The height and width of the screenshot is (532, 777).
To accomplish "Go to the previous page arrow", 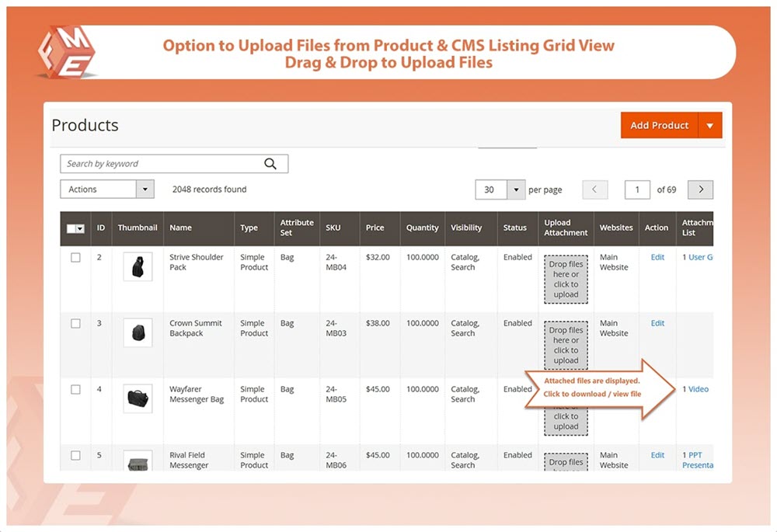I will coord(594,190).
